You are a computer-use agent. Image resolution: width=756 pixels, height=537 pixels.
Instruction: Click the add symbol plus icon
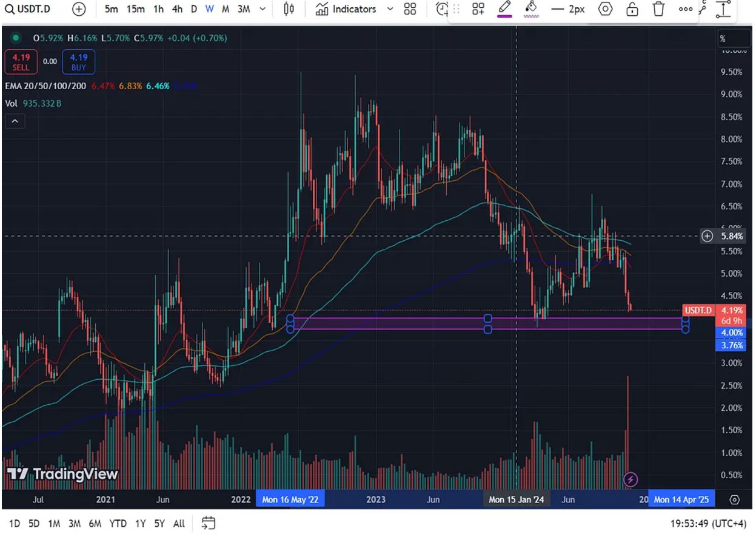point(79,9)
